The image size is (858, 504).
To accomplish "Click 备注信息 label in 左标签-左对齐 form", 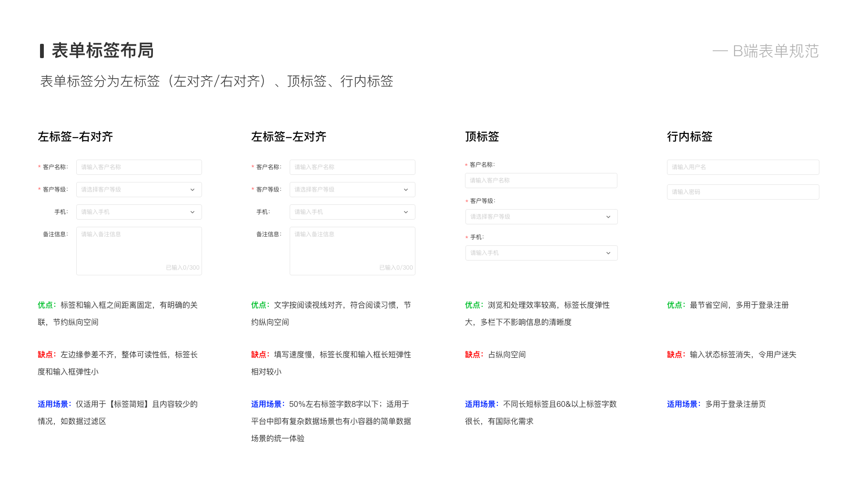I will (269, 234).
